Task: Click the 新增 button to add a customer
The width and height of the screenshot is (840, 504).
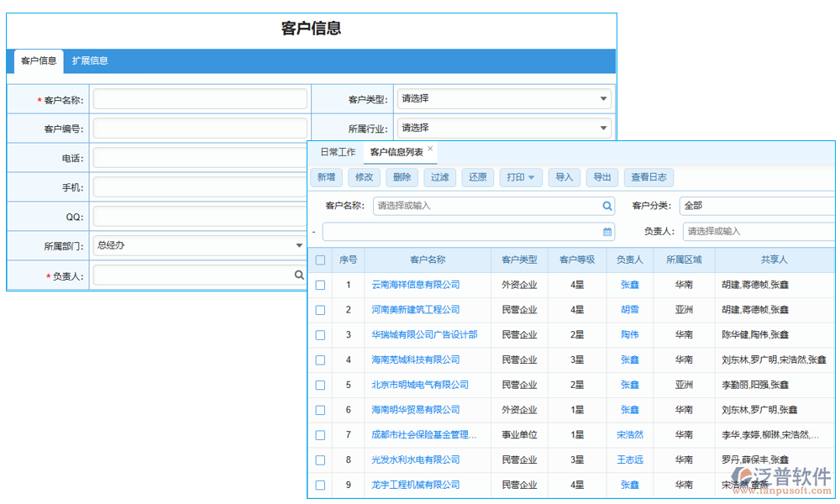Action: (x=327, y=177)
